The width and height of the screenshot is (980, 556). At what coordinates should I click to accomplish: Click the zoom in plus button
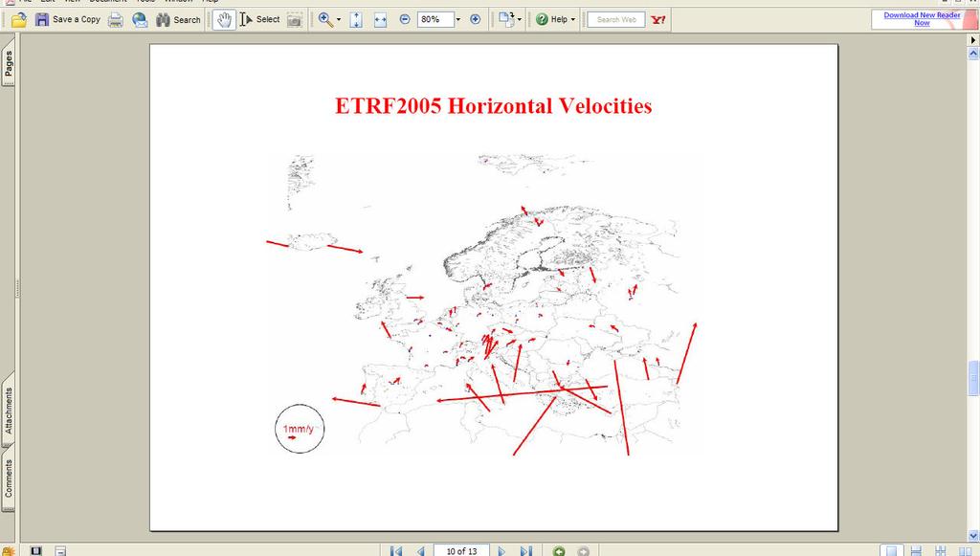click(x=475, y=19)
